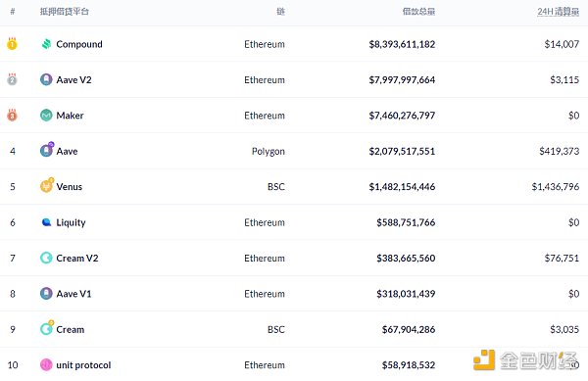Click the Jinse Finance watermark logo
The width and height of the screenshot is (588, 381).
[x=525, y=360]
